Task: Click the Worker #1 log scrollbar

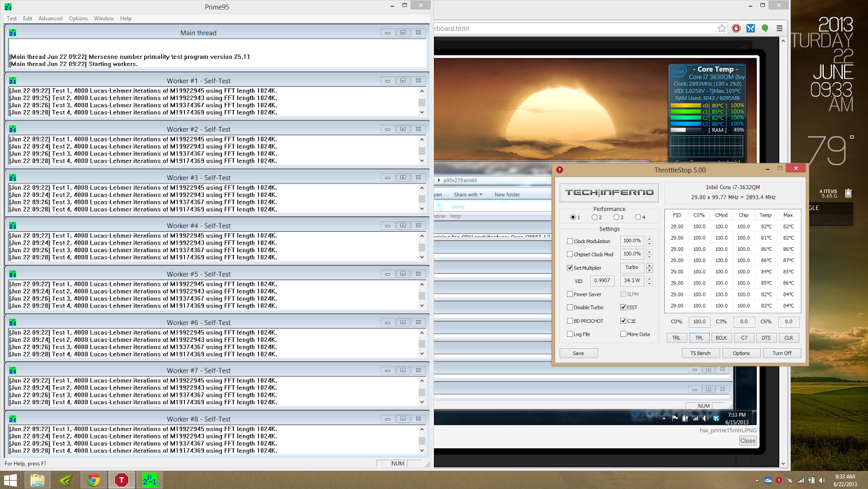Action: pos(422,102)
